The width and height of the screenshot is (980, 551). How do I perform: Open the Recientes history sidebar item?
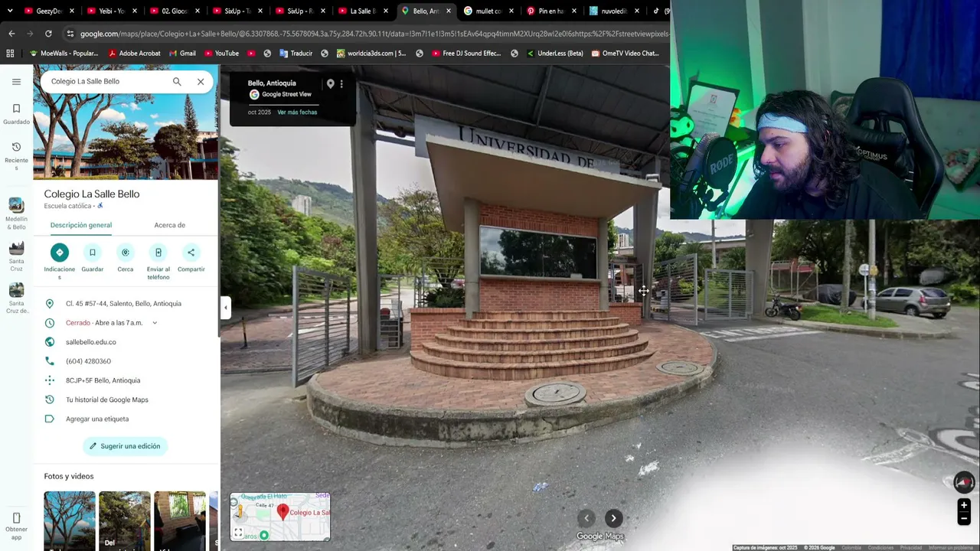coord(16,156)
